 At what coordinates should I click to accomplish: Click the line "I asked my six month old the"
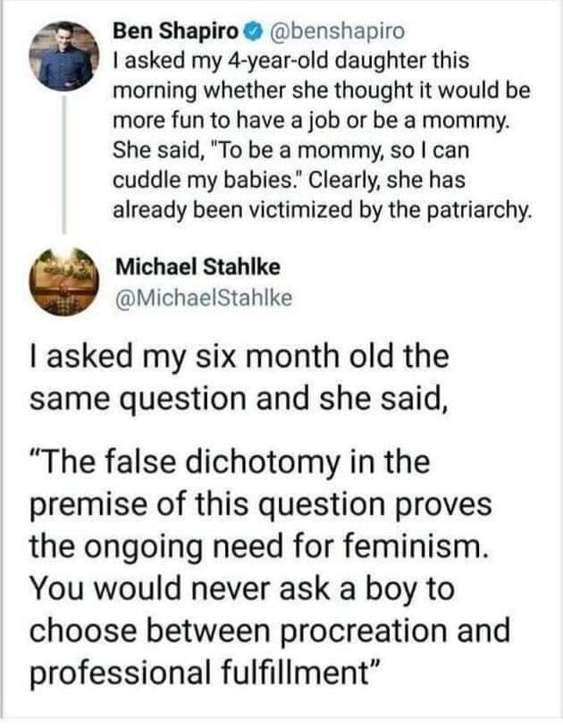(239, 355)
